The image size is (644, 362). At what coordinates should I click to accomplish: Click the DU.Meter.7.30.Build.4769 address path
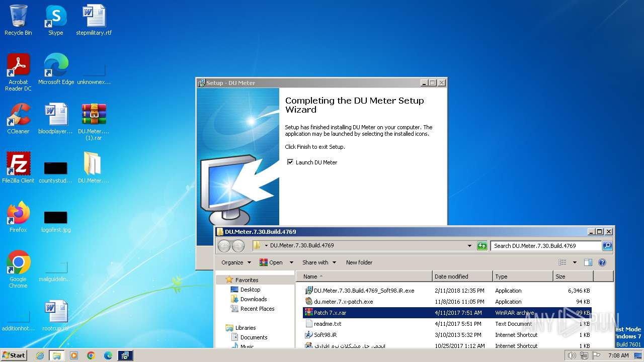pos(302,246)
